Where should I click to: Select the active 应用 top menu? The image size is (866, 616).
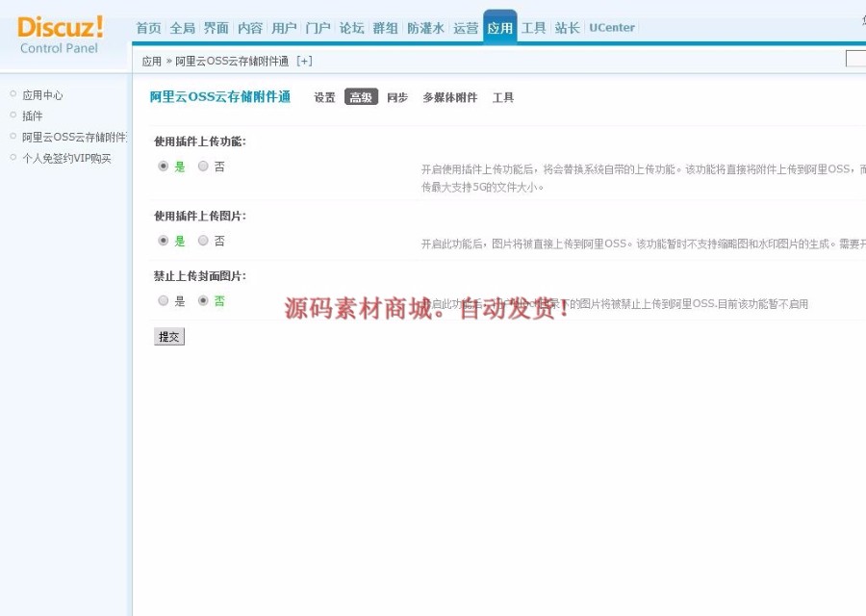point(499,27)
